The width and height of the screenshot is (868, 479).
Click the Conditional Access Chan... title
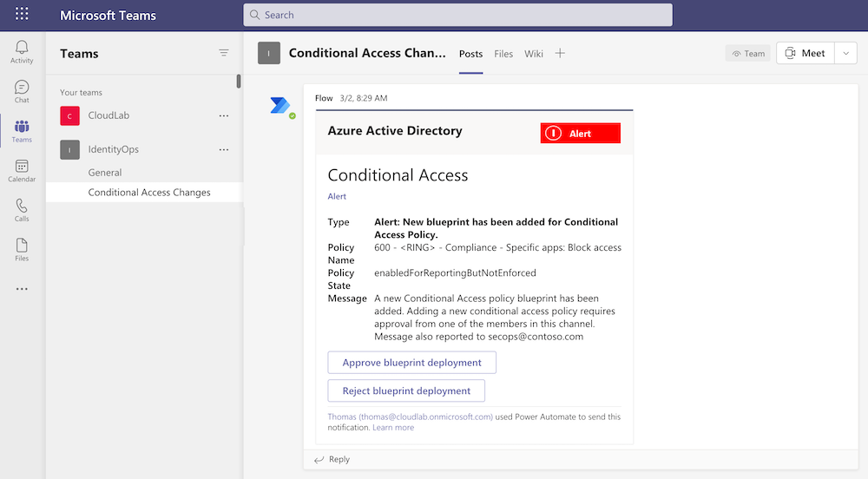367,53
